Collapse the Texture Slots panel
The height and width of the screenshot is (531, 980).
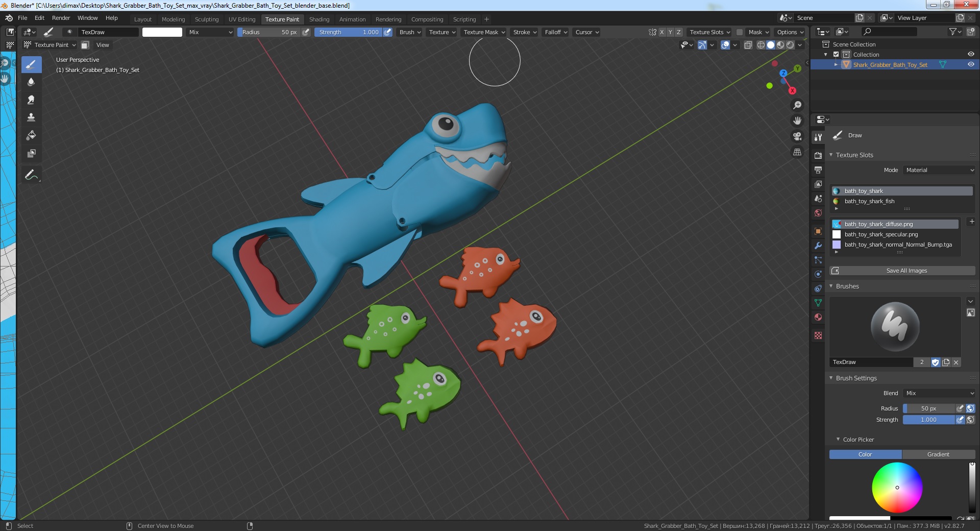[x=831, y=155]
